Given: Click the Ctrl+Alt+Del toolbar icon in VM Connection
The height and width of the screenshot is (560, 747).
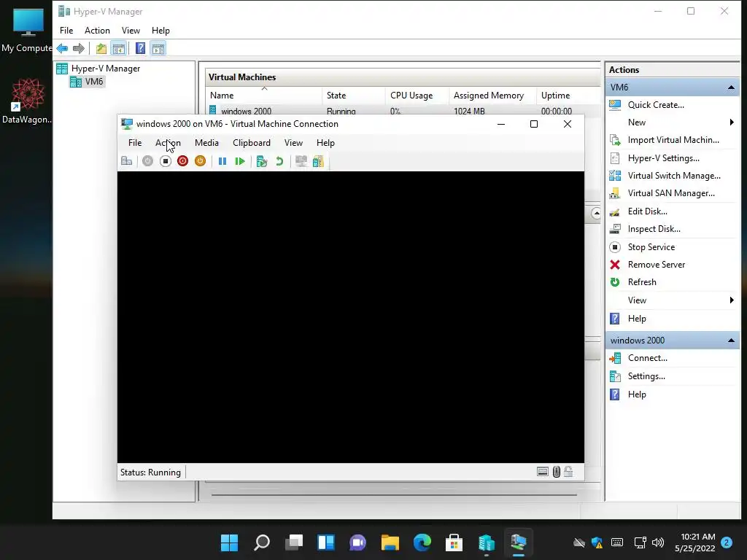Looking at the screenshot, I should [127, 161].
